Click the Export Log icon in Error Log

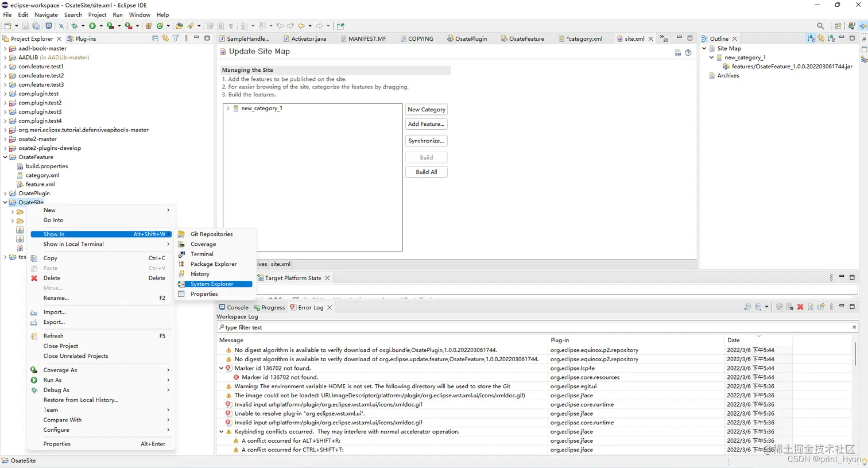point(747,307)
